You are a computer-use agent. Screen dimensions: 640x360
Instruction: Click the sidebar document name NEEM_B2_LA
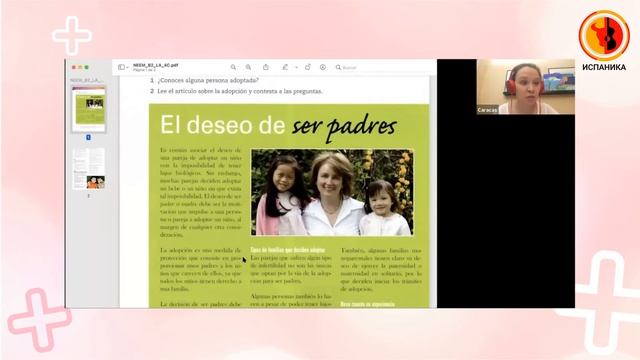tap(87, 80)
